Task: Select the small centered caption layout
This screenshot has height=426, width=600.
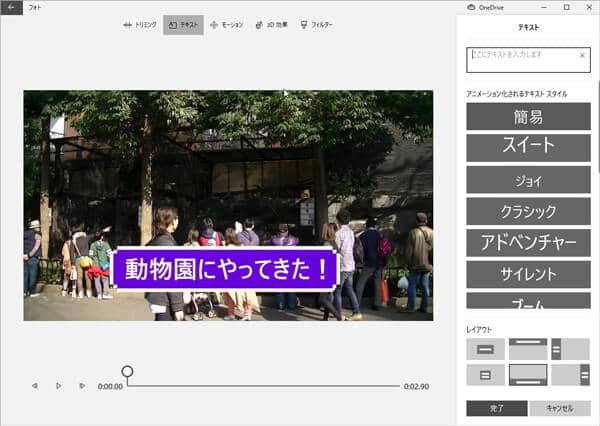Action: coord(485,375)
